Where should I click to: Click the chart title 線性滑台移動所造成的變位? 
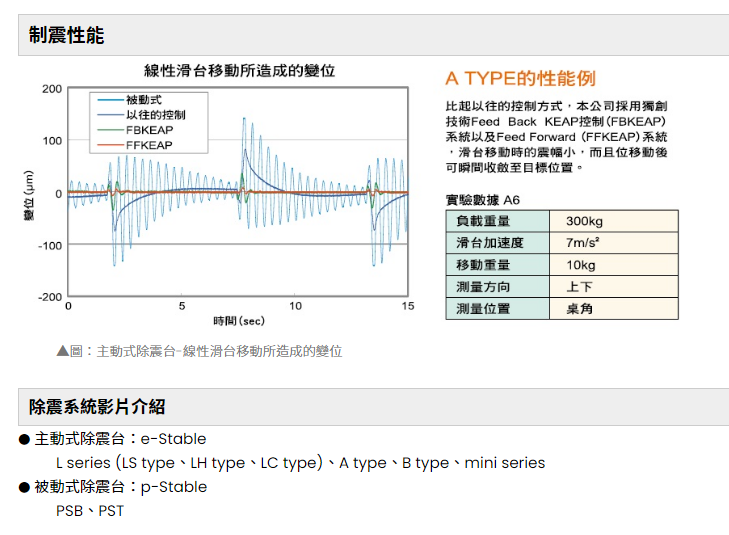(239, 70)
